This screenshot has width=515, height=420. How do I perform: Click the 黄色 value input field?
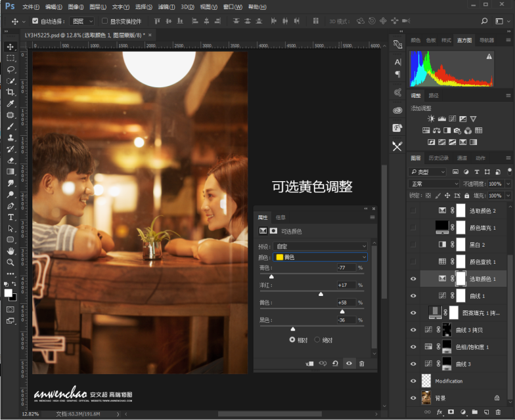[347, 303]
